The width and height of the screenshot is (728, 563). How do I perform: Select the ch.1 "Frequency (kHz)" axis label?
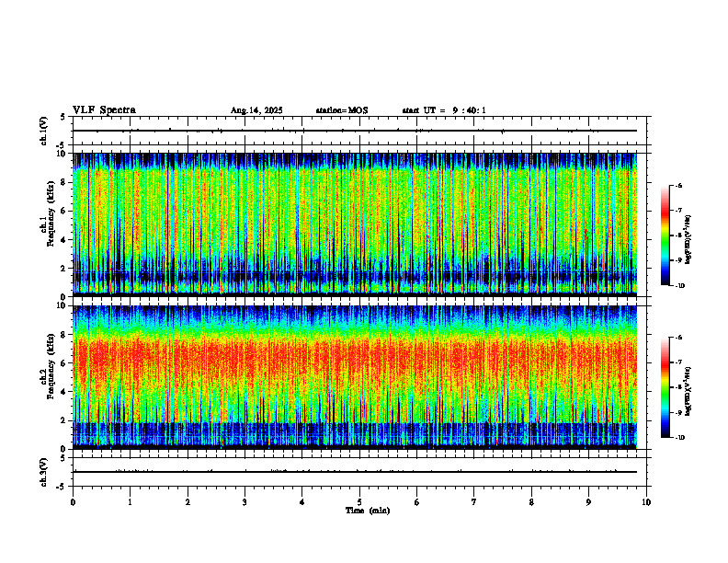(x=51, y=213)
